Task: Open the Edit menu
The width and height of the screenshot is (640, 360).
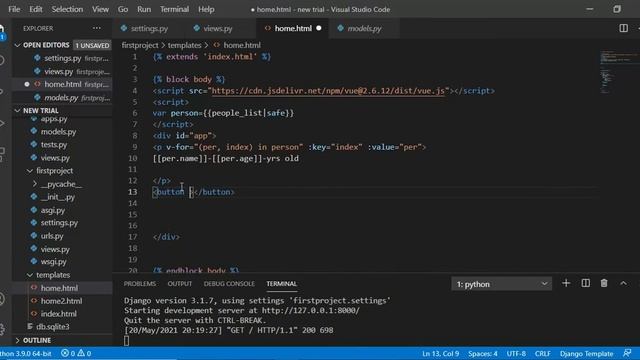Action: coord(36,9)
